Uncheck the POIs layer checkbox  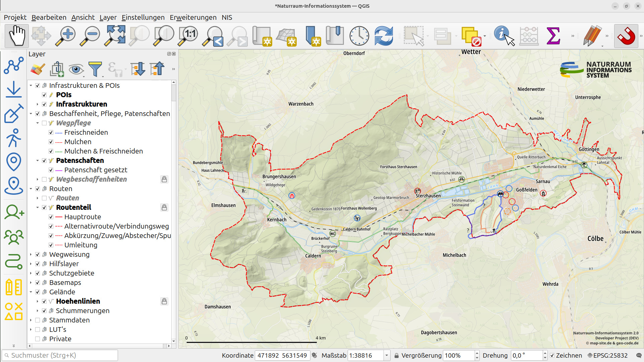pyautogui.click(x=44, y=95)
